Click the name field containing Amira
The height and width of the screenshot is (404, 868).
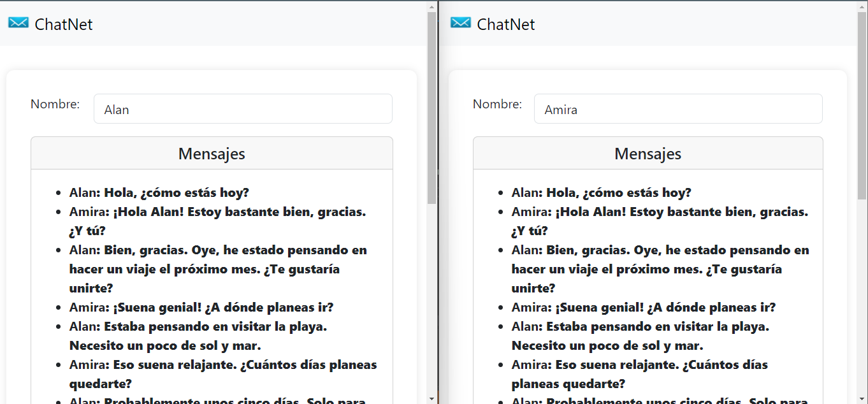pos(677,108)
